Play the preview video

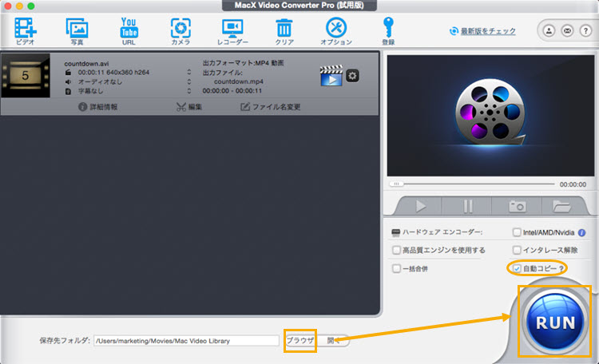coord(421,206)
